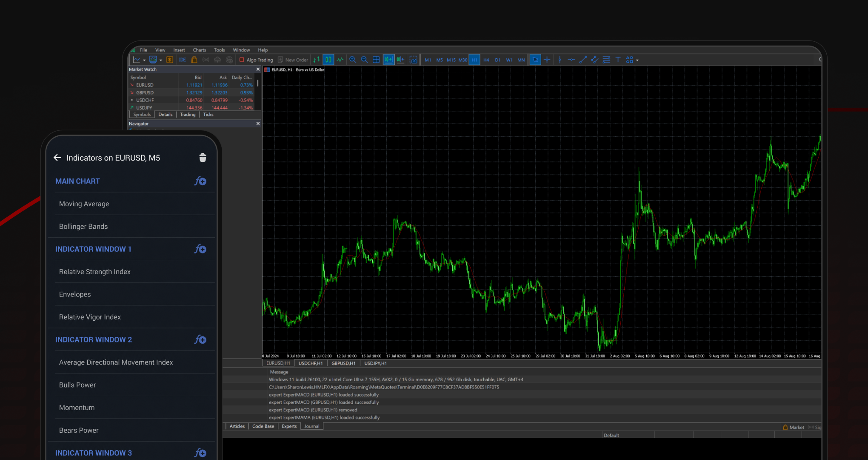This screenshot has width=868, height=460.
Task: Switch to the Ticks tab in Market Watch
Action: point(208,115)
